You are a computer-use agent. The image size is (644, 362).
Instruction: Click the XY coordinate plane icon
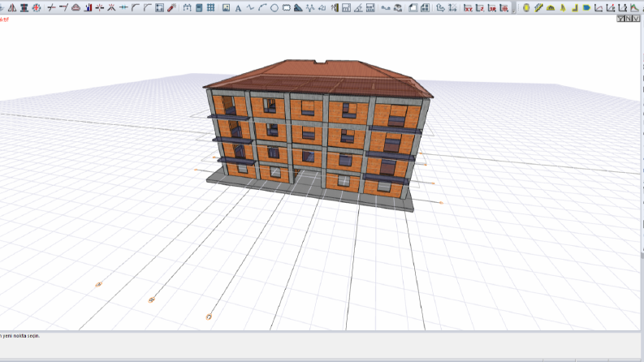coord(468,7)
